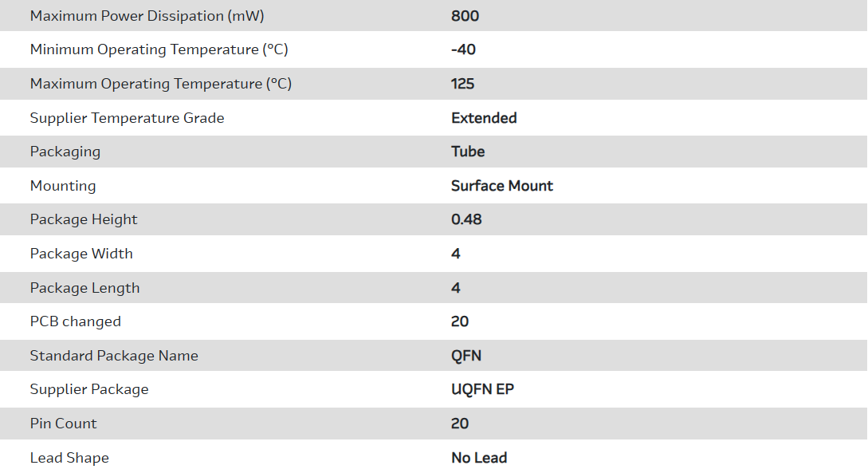The image size is (868, 473).
Task: Select the -40 temperature value
Action: tap(463, 49)
